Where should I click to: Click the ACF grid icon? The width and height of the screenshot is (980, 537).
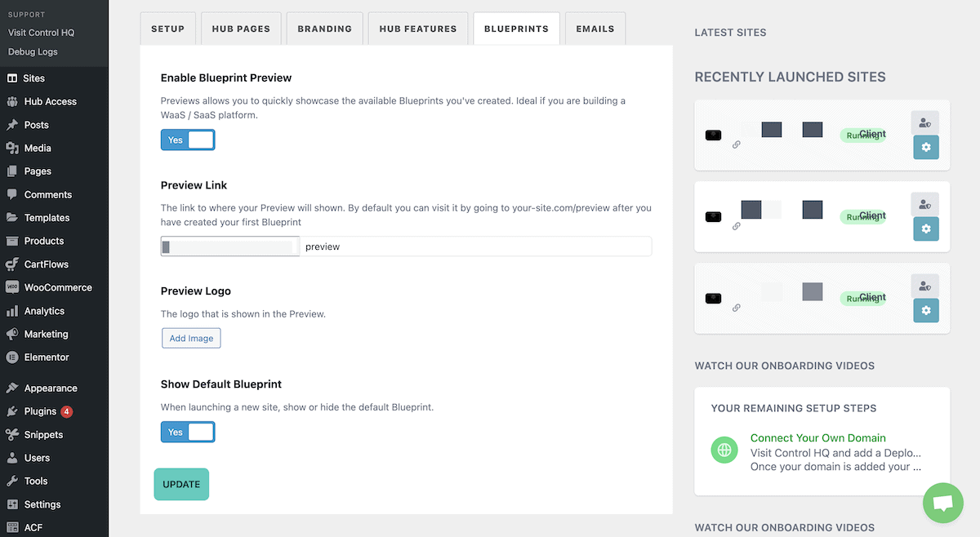click(12, 528)
